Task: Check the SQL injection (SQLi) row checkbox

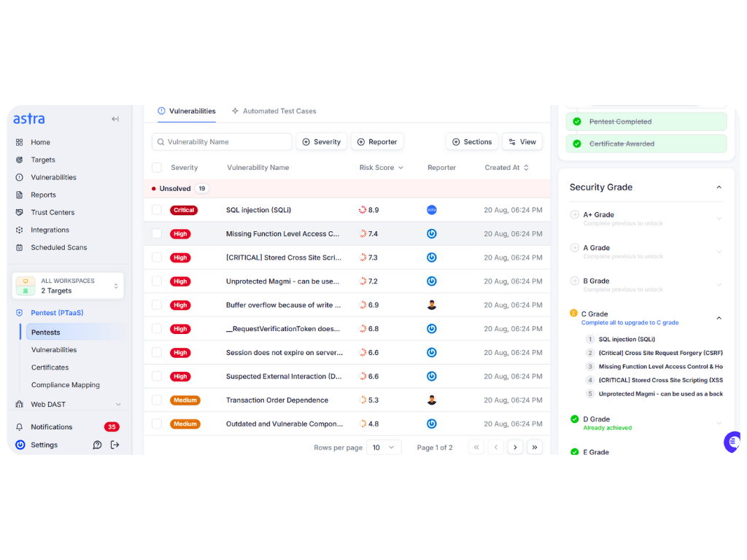Action: tap(157, 210)
